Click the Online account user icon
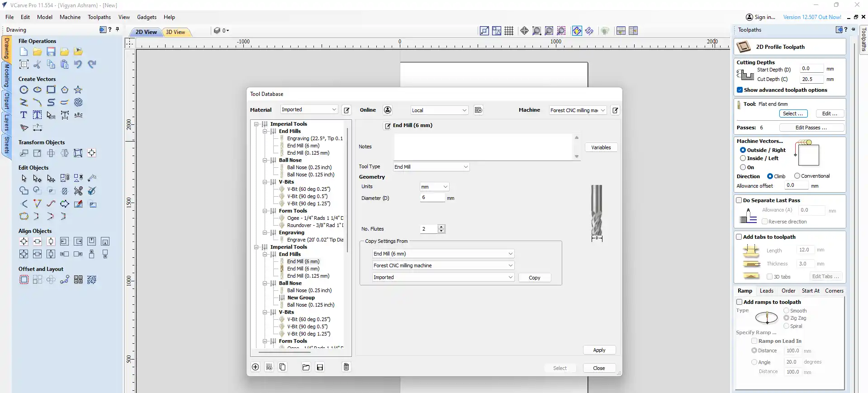 point(388,110)
